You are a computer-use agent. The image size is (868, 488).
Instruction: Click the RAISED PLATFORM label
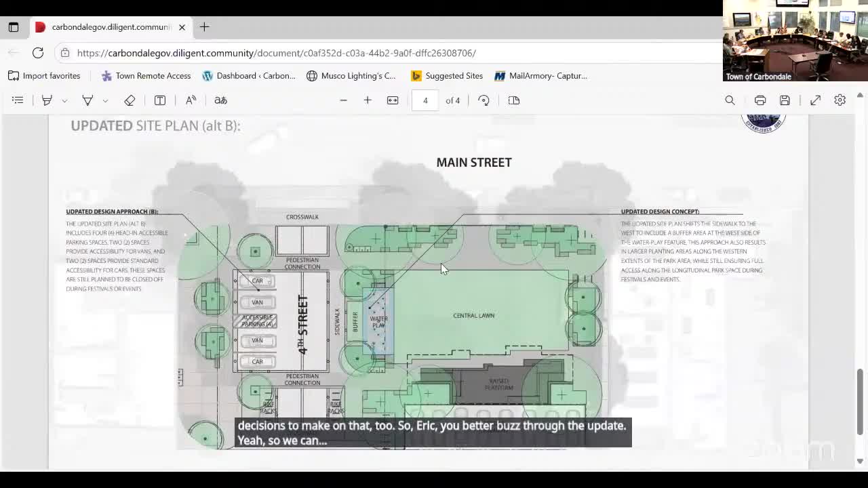pyautogui.click(x=498, y=384)
